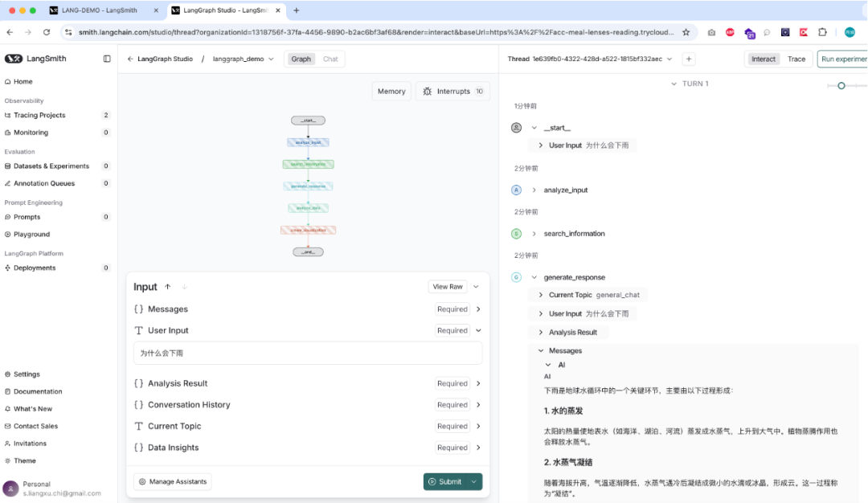Select the __end__ node in the graph
The width and height of the screenshot is (868, 503).
(309, 251)
